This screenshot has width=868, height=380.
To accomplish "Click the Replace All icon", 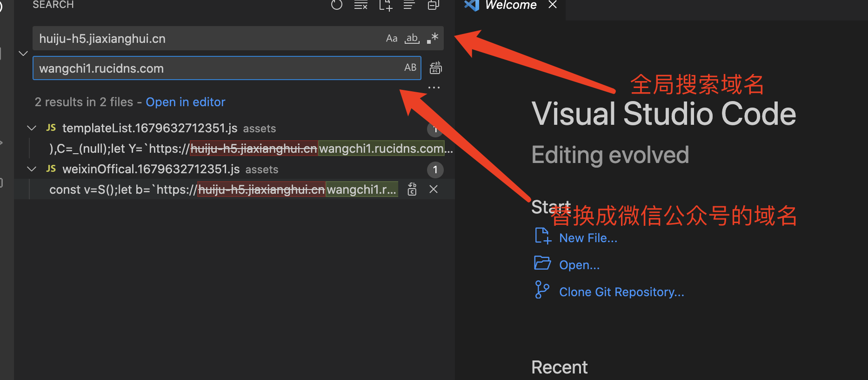I will [436, 68].
